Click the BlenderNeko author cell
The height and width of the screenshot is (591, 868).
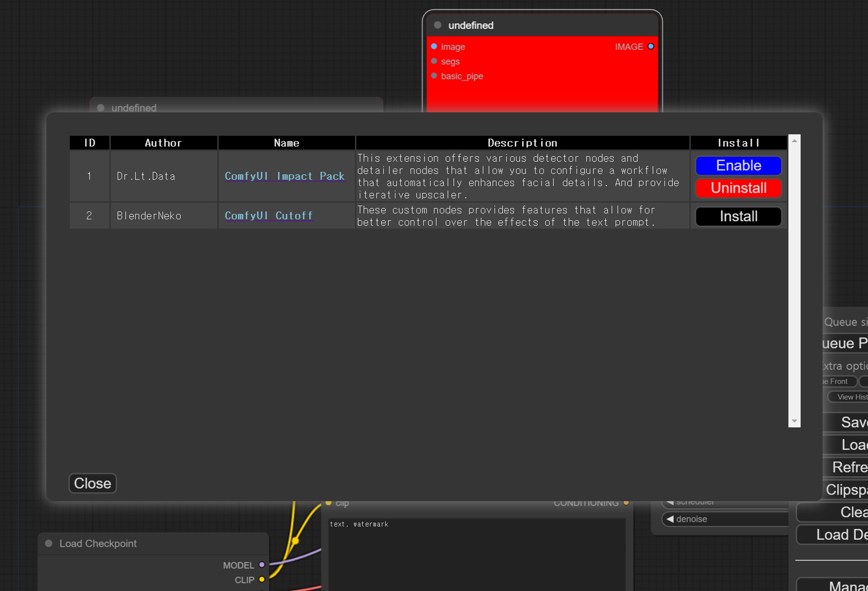[164, 216]
